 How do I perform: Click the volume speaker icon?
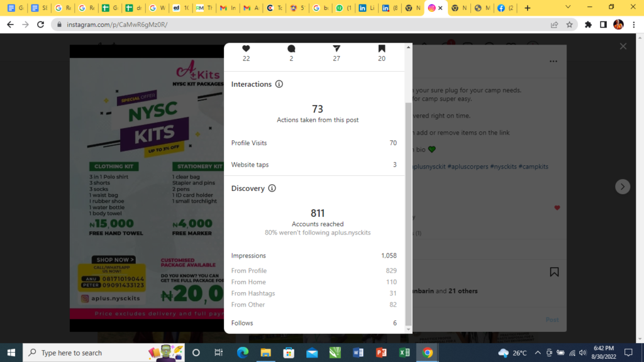(582, 353)
